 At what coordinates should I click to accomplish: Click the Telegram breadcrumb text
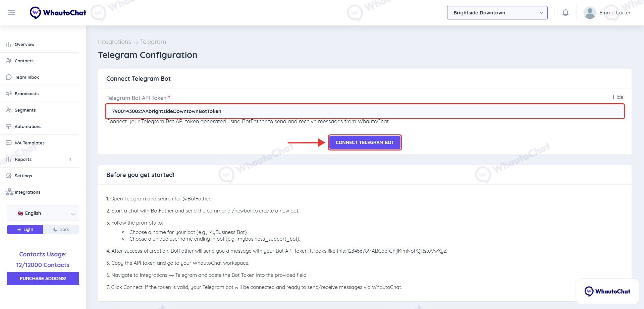click(153, 42)
